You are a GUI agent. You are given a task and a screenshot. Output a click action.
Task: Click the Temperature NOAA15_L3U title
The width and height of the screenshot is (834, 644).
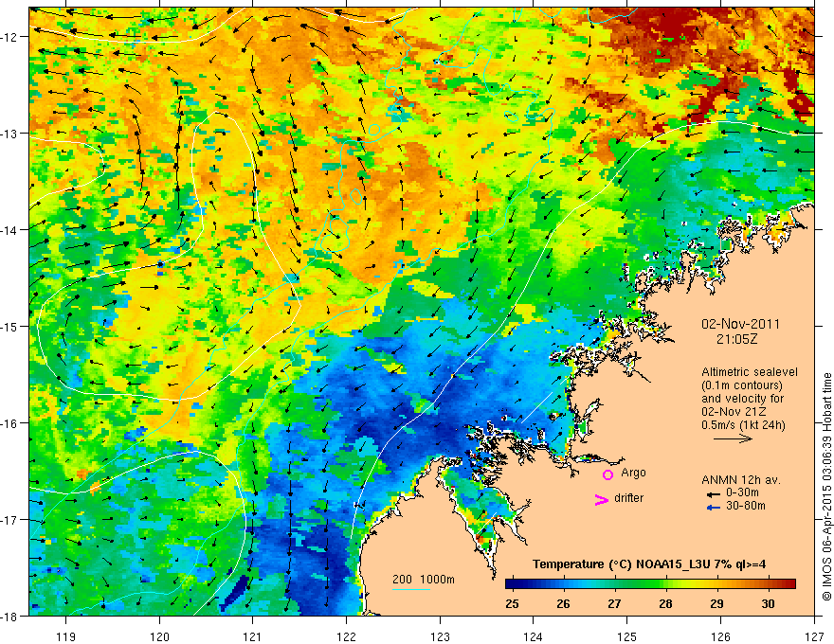pyautogui.click(x=649, y=564)
